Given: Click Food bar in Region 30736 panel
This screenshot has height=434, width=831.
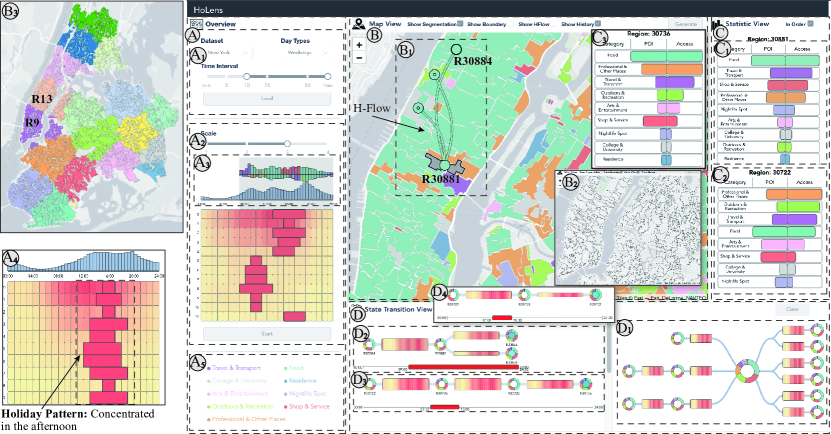Looking at the screenshot, I should (667, 56).
